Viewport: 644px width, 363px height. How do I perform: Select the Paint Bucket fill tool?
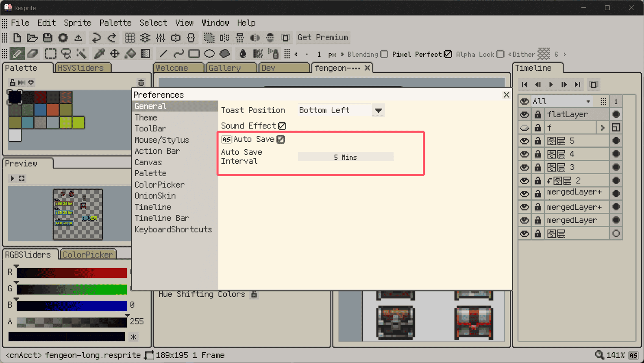click(130, 54)
